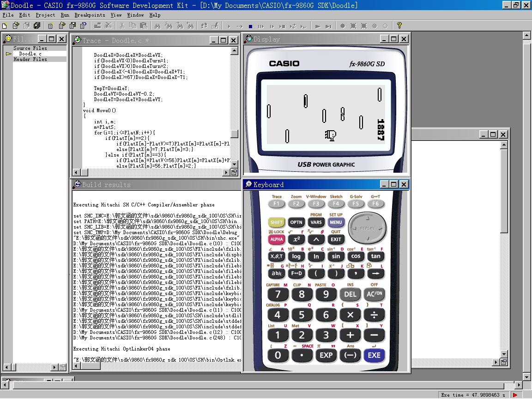Click the VARS key

coord(316,222)
